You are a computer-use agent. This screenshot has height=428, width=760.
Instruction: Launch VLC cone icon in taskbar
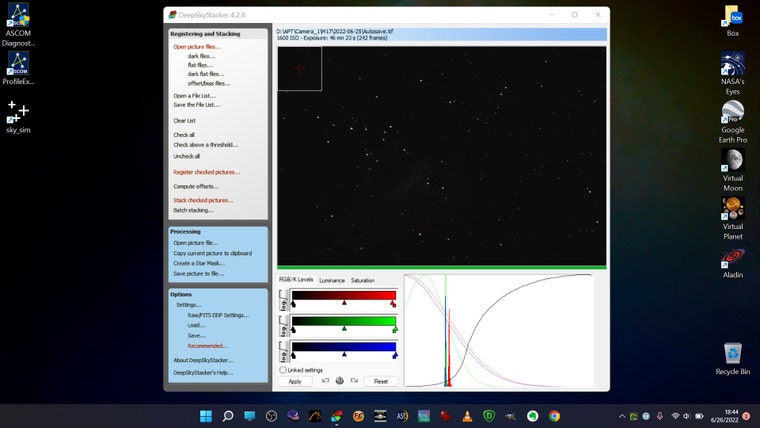pyautogui.click(x=467, y=416)
